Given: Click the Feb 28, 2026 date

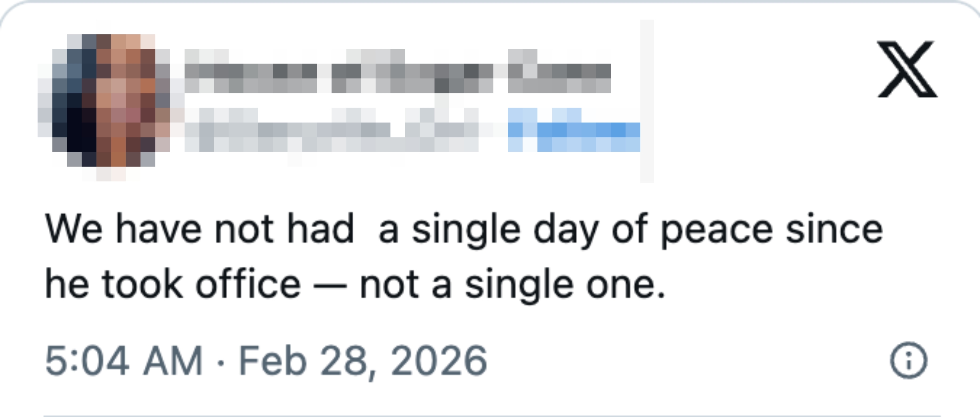Looking at the screenshot, I should pyautogui.click(x=362, y=360).
